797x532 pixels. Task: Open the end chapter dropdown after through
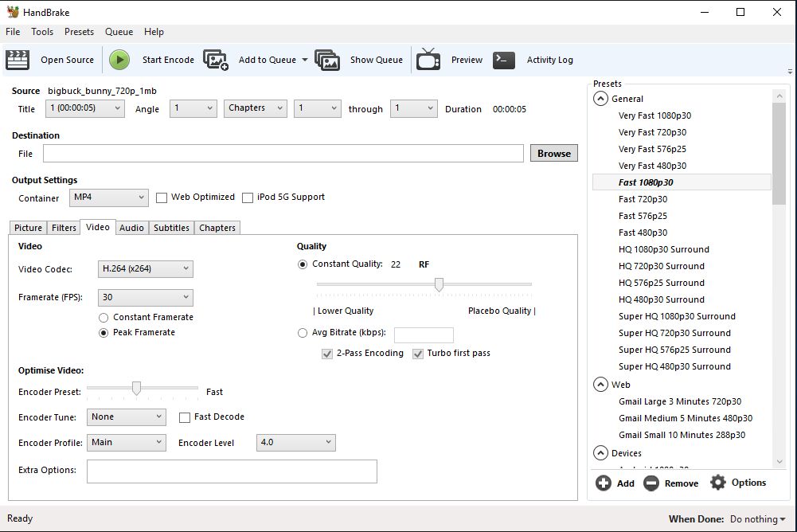[414, 108]
